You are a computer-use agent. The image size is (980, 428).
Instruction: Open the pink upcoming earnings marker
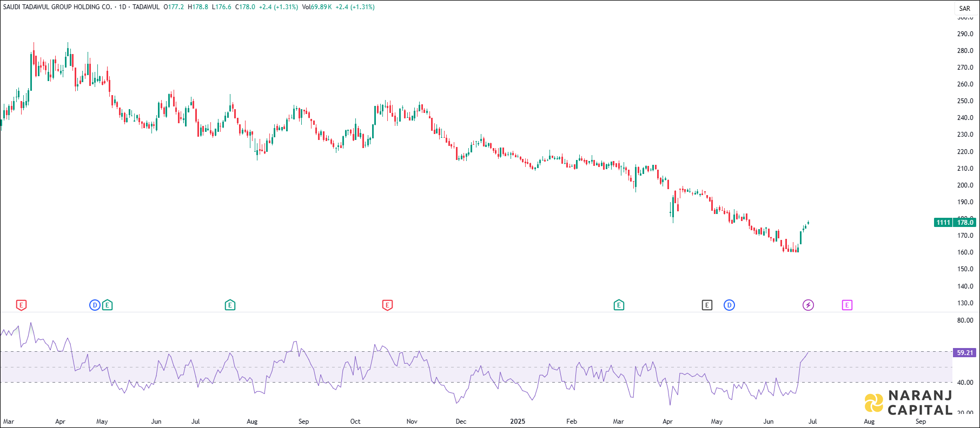[x=847, y=305]
